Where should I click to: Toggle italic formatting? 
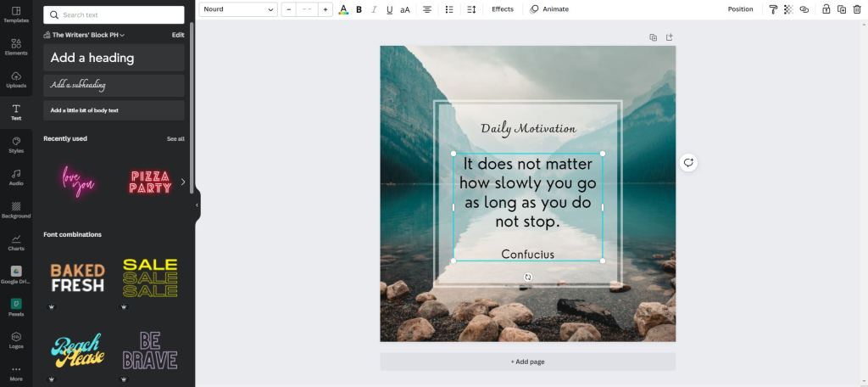[374, 9]
